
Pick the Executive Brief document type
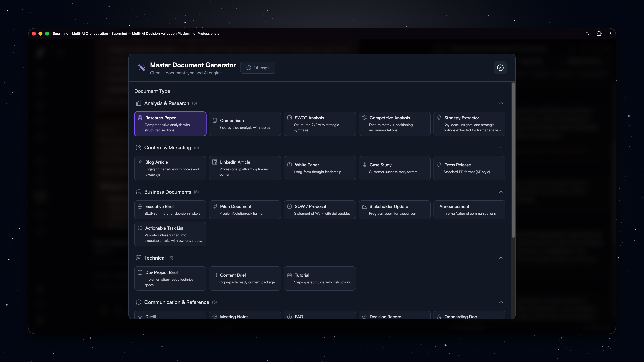[170, 210]
